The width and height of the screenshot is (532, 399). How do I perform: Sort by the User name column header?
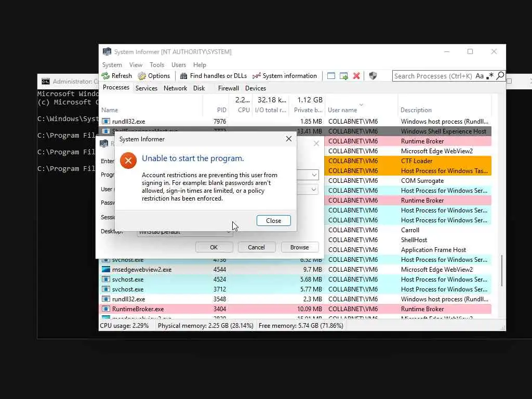(x=361, y=110)
